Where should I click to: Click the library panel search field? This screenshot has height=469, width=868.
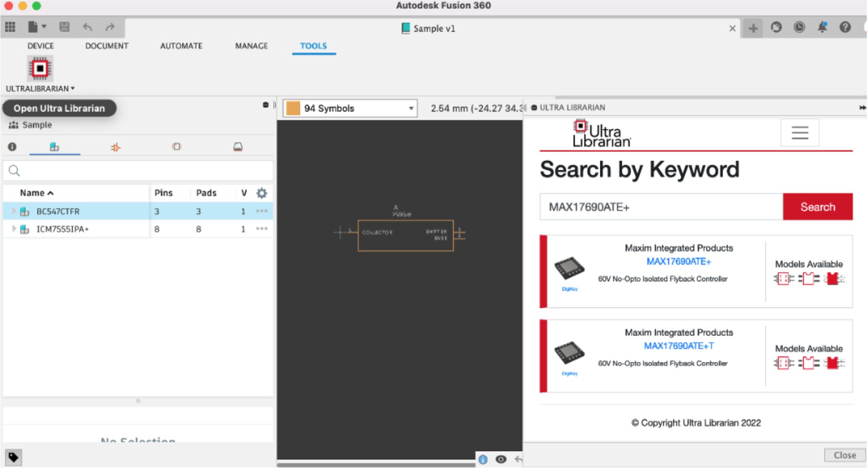click(x=138, y=170)
